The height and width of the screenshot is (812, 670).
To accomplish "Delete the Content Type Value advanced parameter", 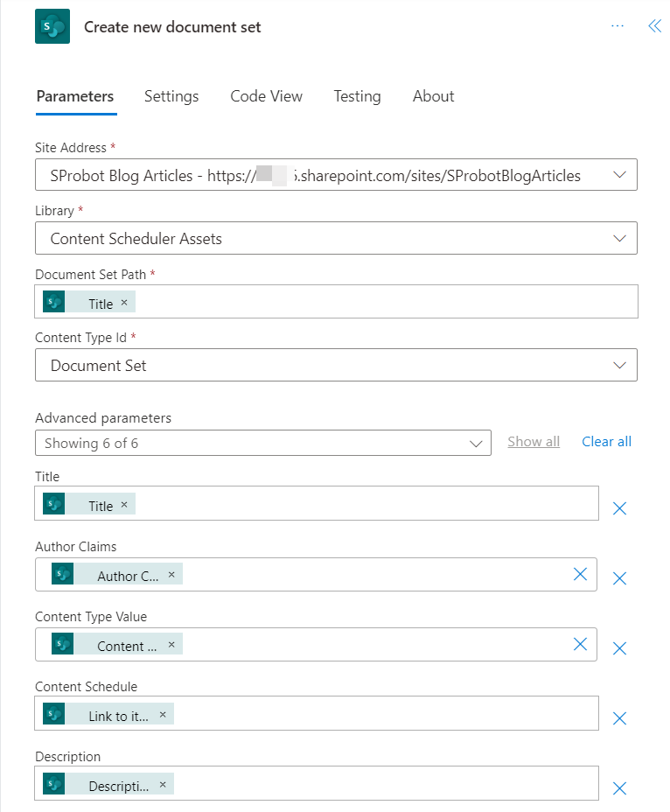I will pyautogui.click(x=620, y=648).
